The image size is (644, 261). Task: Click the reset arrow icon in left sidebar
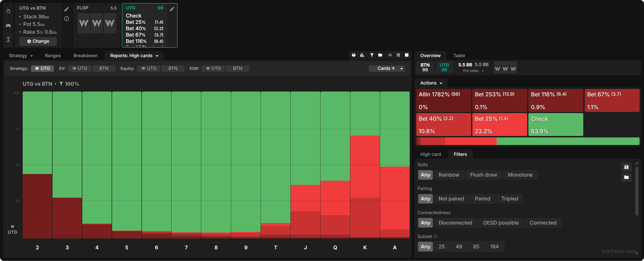coord(8,11)
